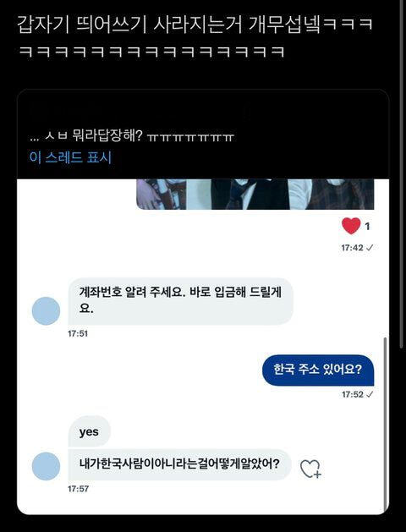This screenshot has width=406, height=532.
Task: Click the 17:51 timestamp
Action: 78,334
